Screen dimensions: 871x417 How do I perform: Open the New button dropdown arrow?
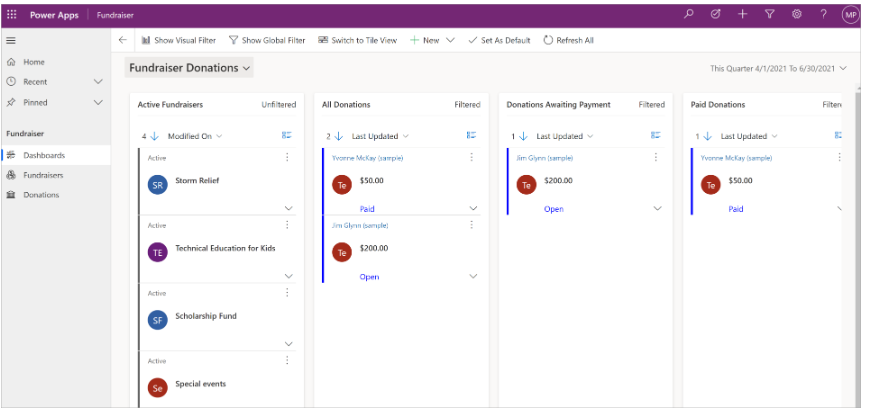coord(450,41)
